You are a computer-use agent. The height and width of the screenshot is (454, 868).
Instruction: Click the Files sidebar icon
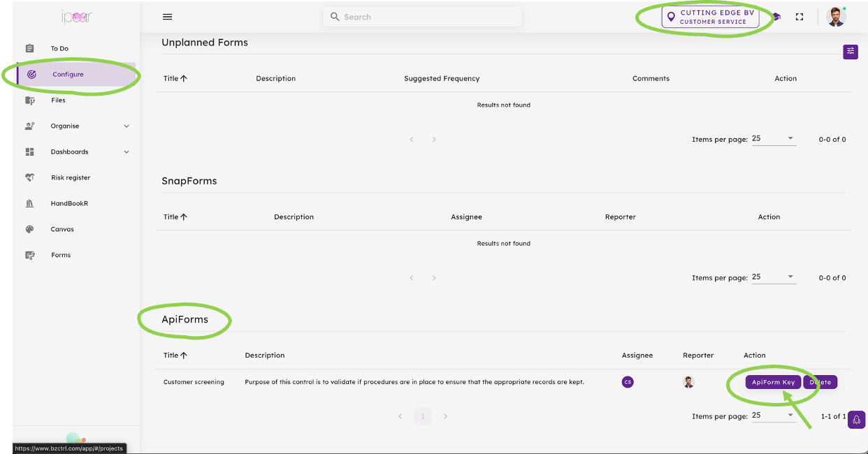click(29, 100)
